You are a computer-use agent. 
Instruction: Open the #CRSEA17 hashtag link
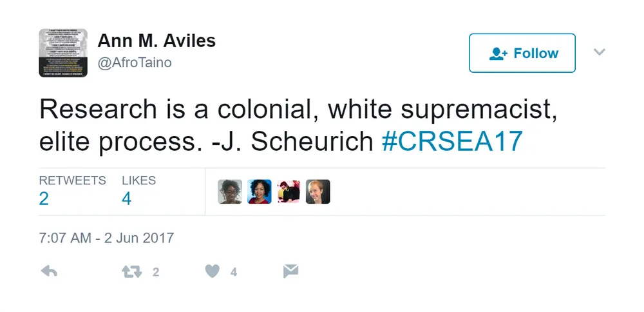click(x=452, y=141)
